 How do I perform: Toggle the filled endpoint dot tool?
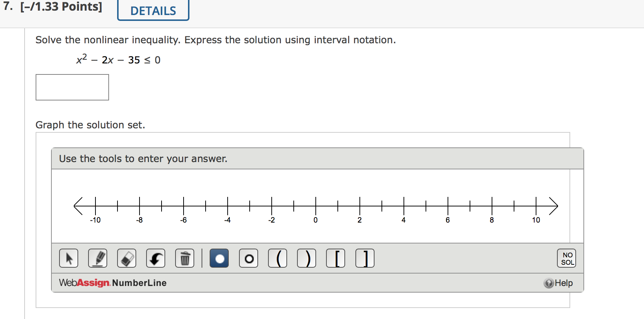(219, 258)
